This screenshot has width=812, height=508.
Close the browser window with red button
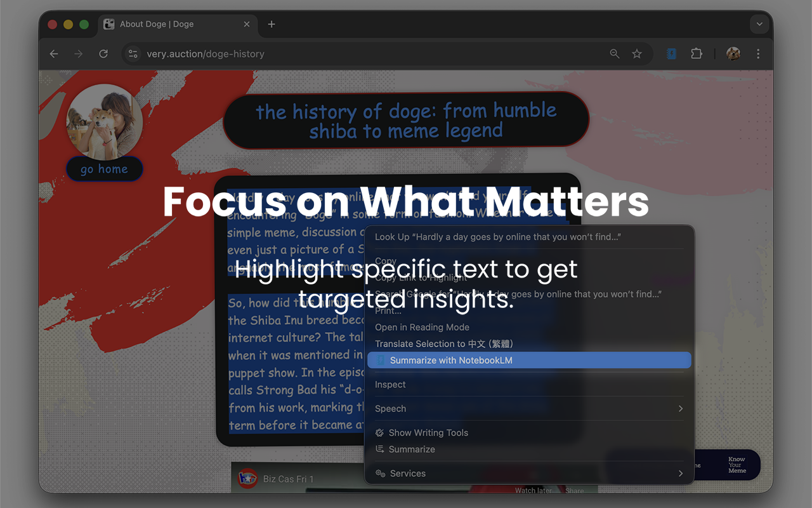coord(52,24)
